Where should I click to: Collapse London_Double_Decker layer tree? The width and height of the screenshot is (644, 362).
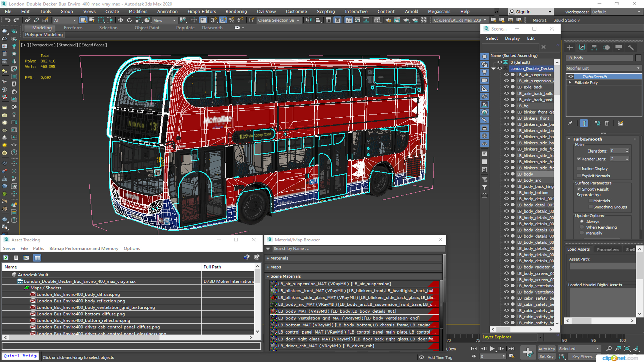coord(493,69)
